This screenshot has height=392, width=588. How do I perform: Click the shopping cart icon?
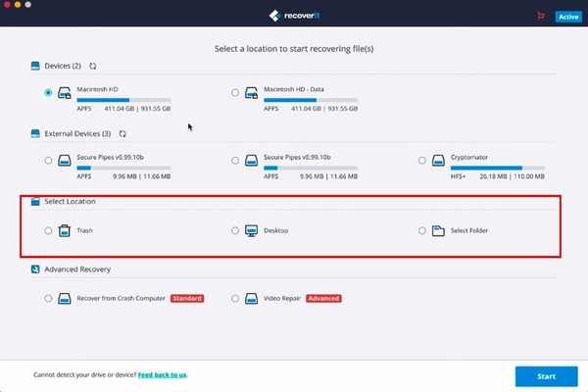[541, 16]
